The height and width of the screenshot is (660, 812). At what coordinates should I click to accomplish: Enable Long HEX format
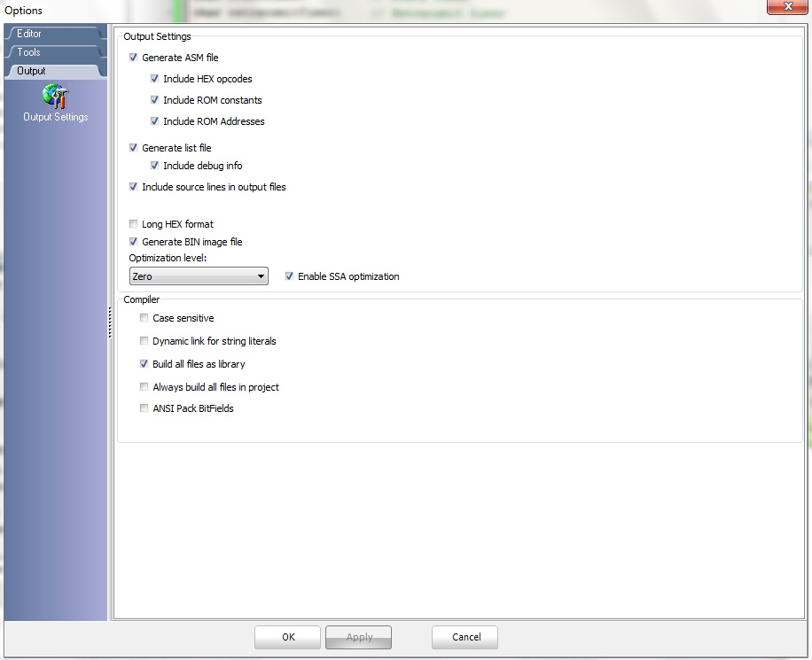[133, 224]
